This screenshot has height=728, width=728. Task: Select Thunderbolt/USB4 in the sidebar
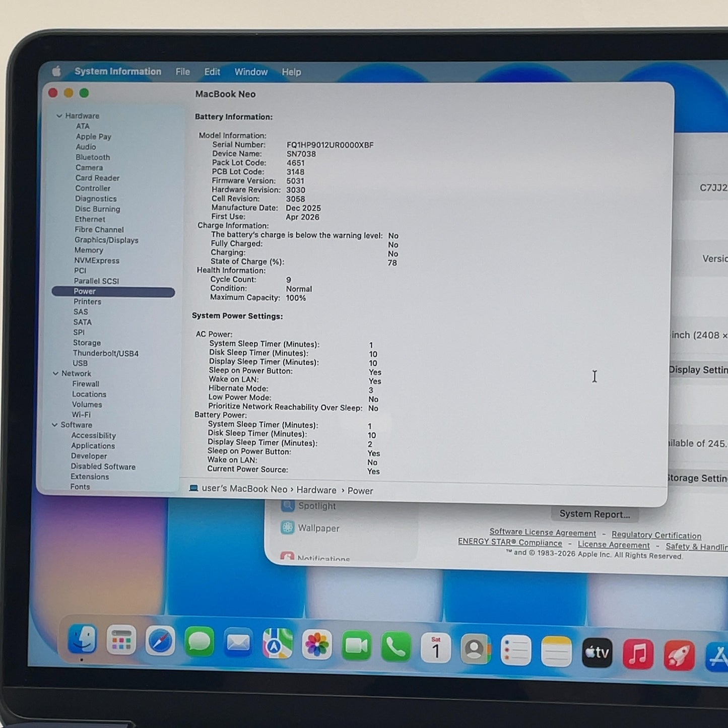pos(106,353)
